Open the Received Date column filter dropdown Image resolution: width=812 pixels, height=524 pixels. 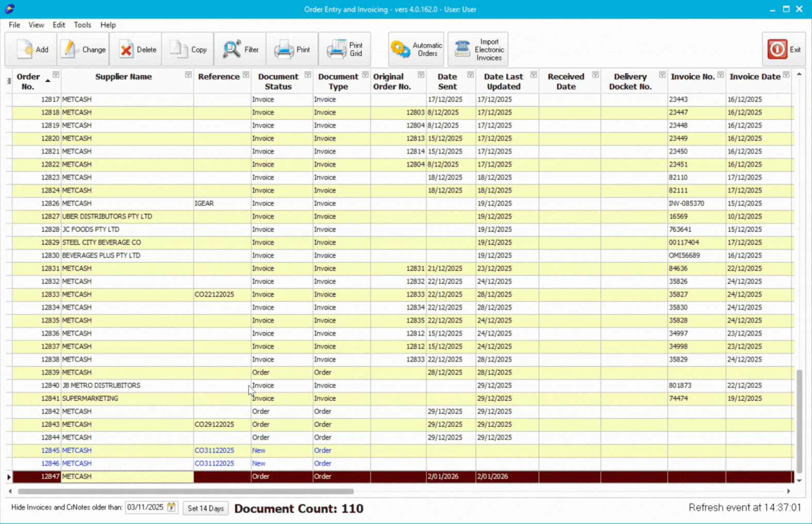[596, 75]
